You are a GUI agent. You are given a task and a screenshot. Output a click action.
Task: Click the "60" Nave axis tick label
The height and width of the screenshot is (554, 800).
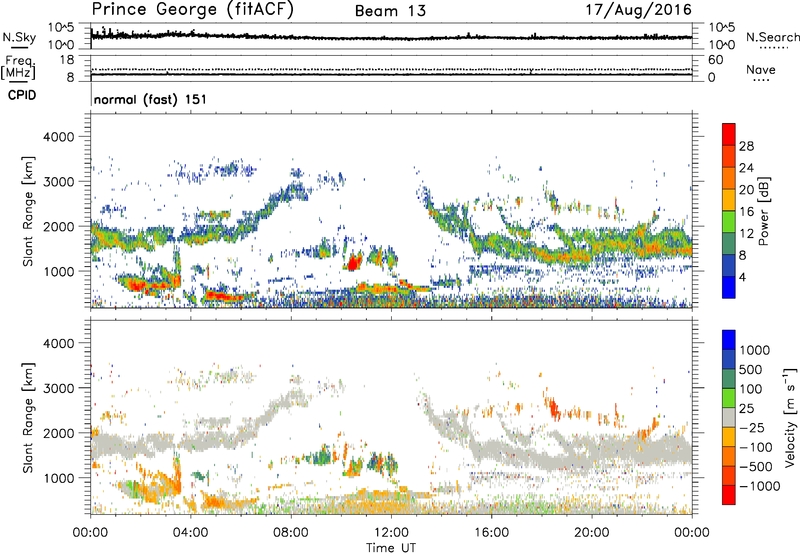[x=715, y=60]
